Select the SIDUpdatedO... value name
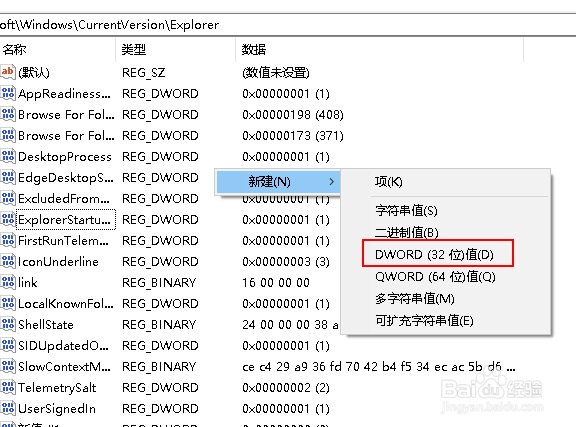 [63, 346]
